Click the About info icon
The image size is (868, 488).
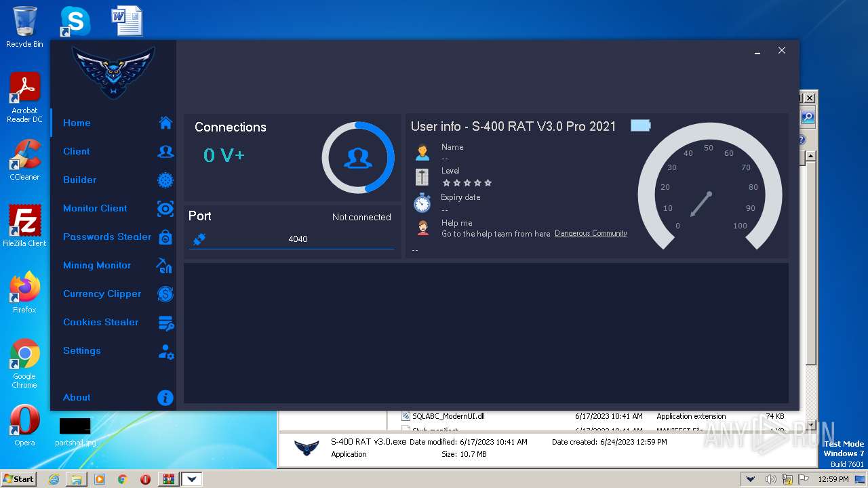point(165,398)
